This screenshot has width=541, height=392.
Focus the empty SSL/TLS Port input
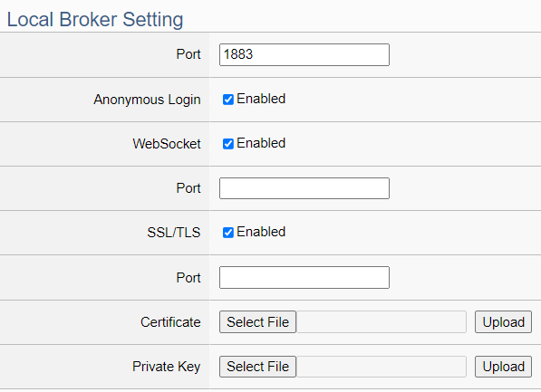pos(304,277)
